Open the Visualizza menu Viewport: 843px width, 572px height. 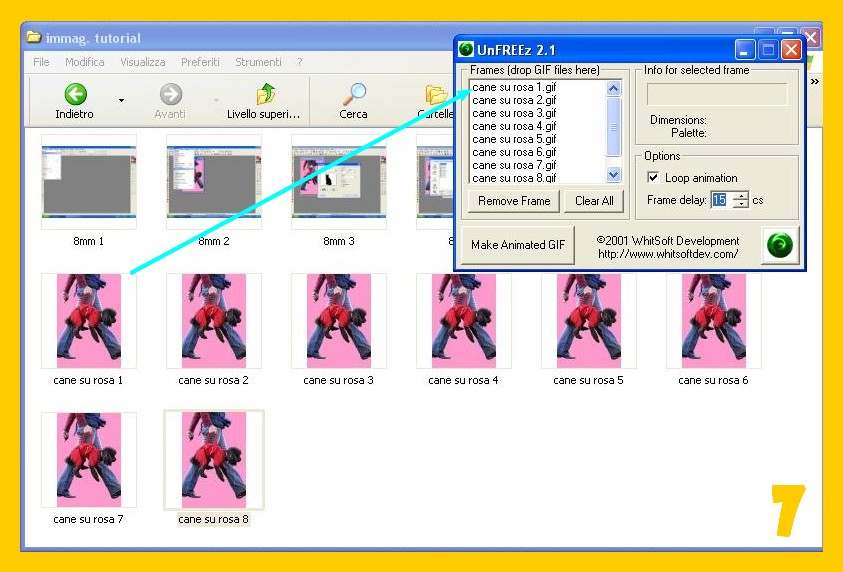(143, 62)
